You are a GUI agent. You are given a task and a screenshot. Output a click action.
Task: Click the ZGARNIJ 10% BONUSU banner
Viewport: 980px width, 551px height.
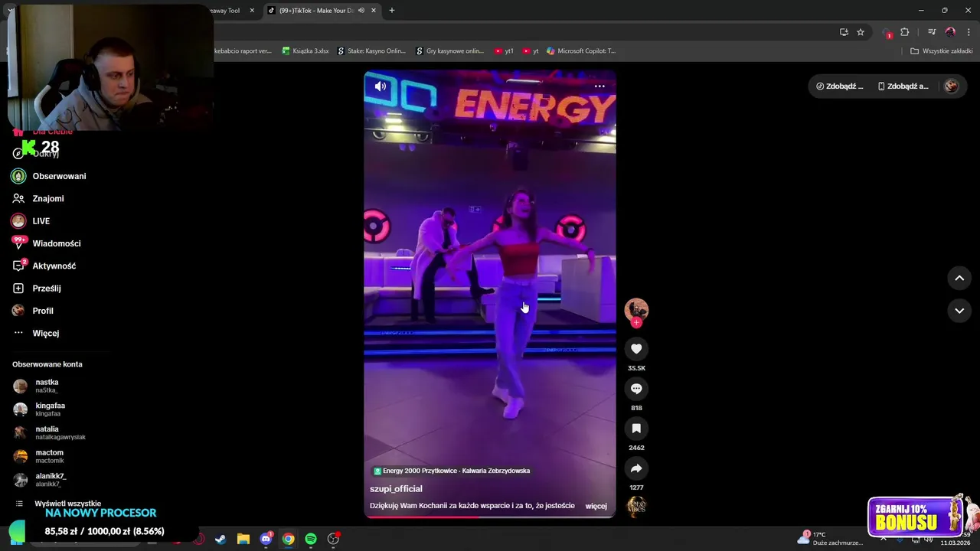coord(916,517)
